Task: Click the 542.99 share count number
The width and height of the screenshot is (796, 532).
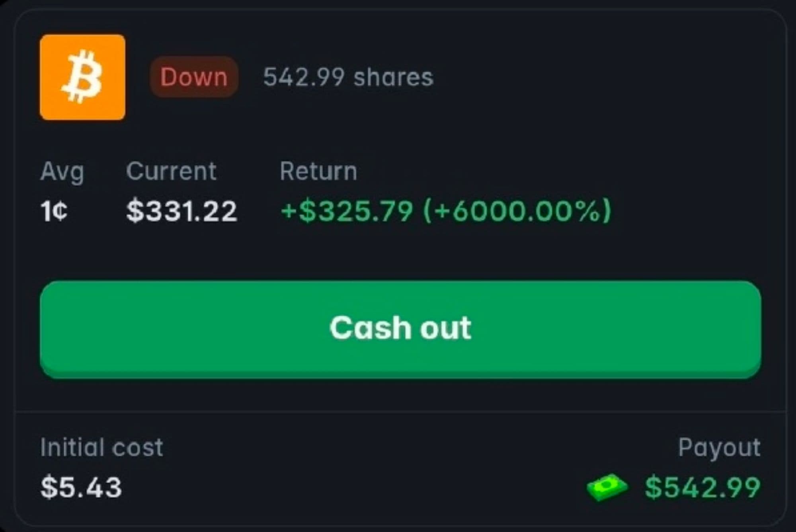Action: point(304,77)
